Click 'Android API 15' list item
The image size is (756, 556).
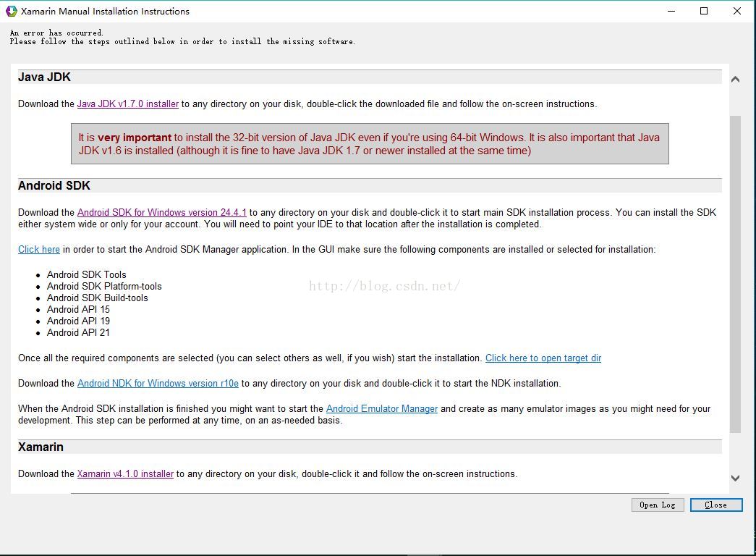(x=78, y=309)
